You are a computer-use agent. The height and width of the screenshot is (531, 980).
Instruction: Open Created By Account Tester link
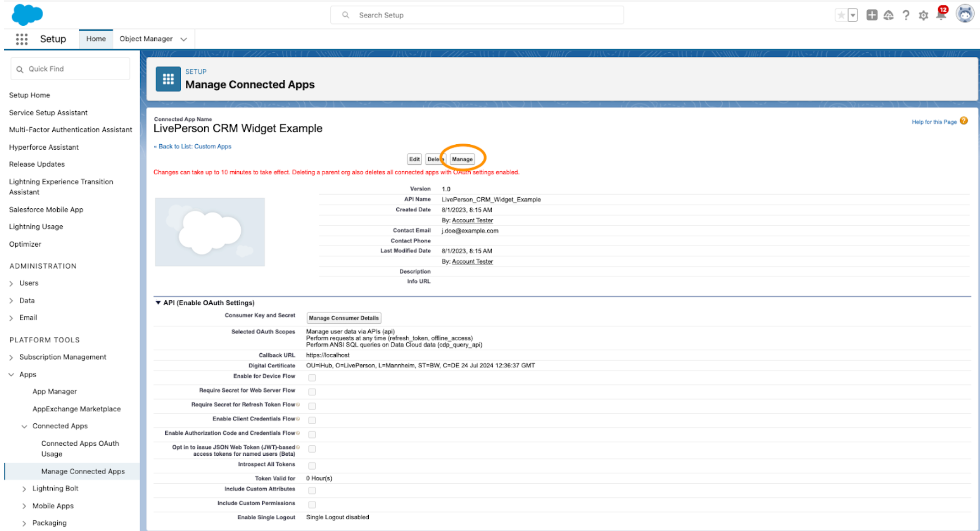[472, 220]
